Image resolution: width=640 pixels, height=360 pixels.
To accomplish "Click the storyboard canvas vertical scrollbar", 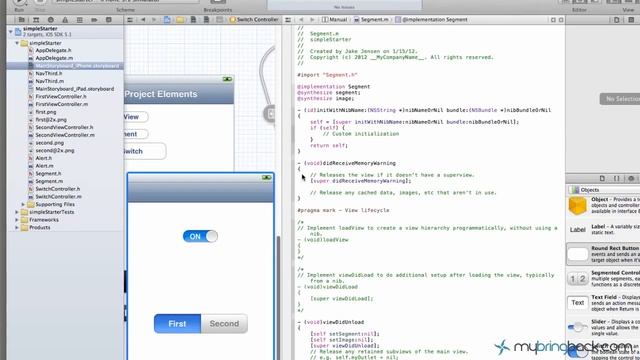I will (x=279, y=297).
